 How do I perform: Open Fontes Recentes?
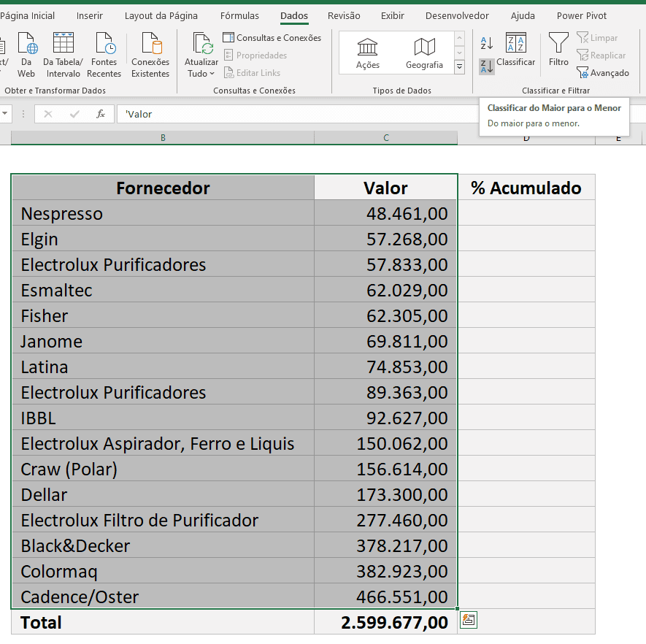(104, 54)
